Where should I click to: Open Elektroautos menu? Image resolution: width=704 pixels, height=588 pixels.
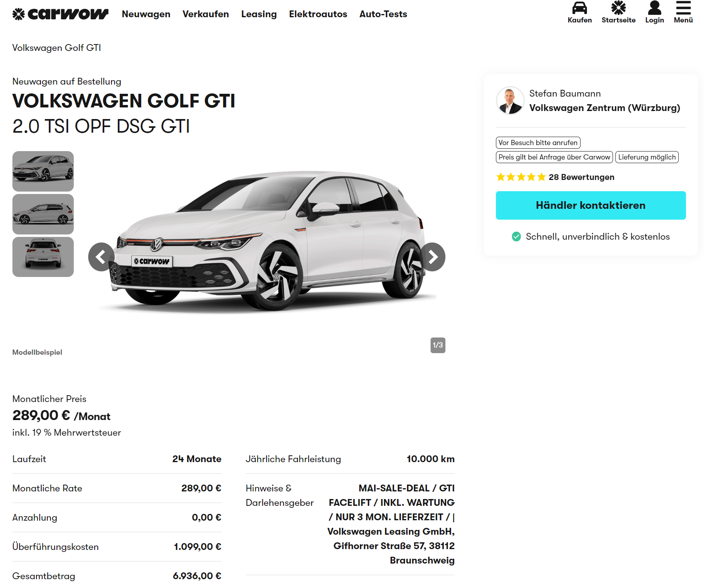[x=318, y=14]
